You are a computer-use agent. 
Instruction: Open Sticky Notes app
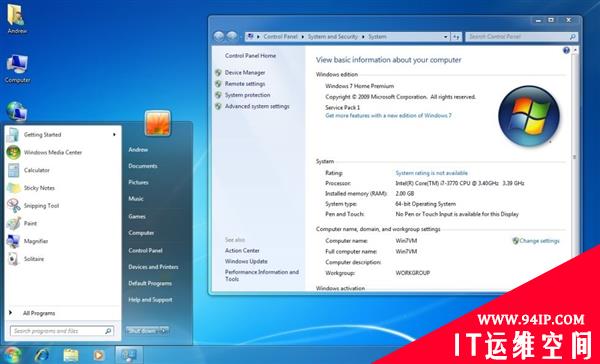62,188
